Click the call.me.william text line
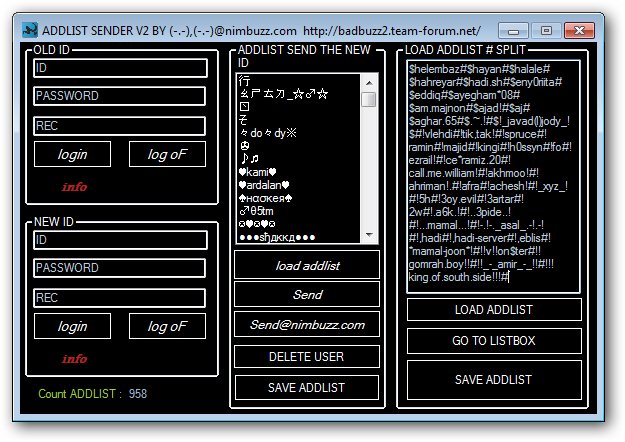The image size is (625, 442). click(474, 173)
